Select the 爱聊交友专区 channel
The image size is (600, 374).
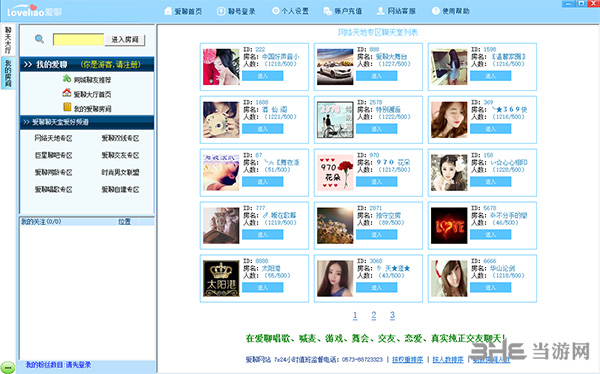coord(120,155)
